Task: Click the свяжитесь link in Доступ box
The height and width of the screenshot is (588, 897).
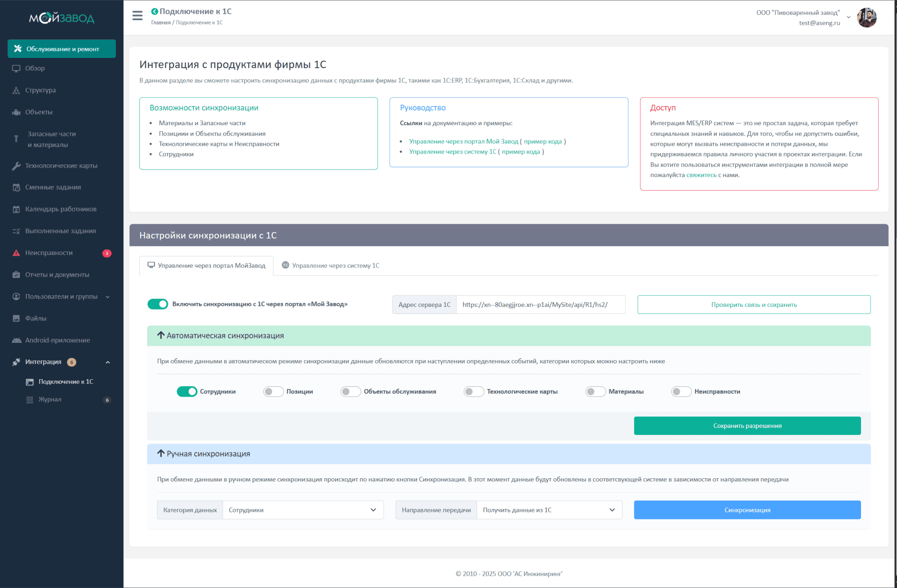Action: [701, 175]
